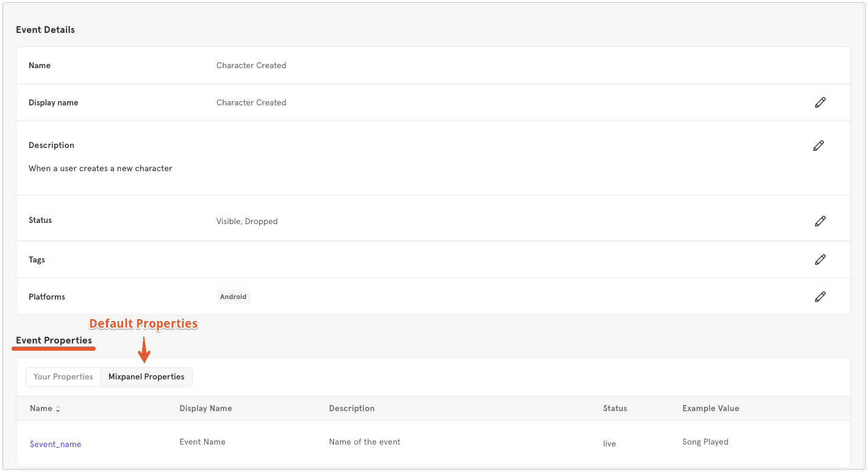Click the Status row's edit pencil
This screenshot has height=472, width=868.
820,221
